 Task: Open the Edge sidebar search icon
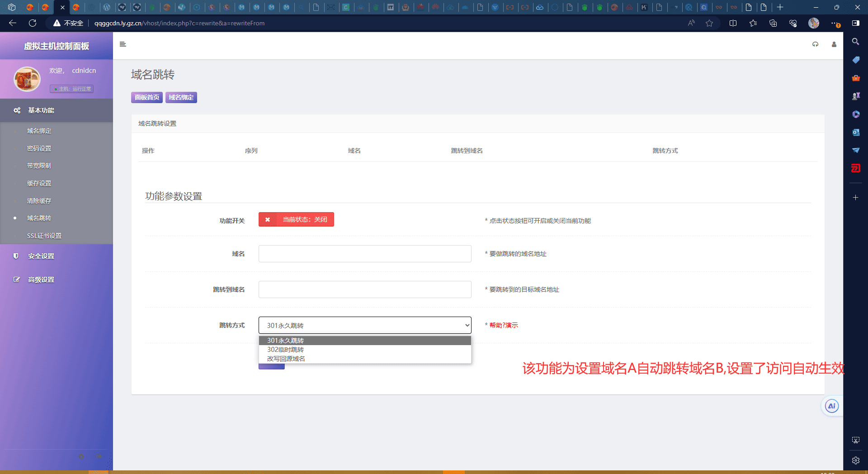coord(855,42)
